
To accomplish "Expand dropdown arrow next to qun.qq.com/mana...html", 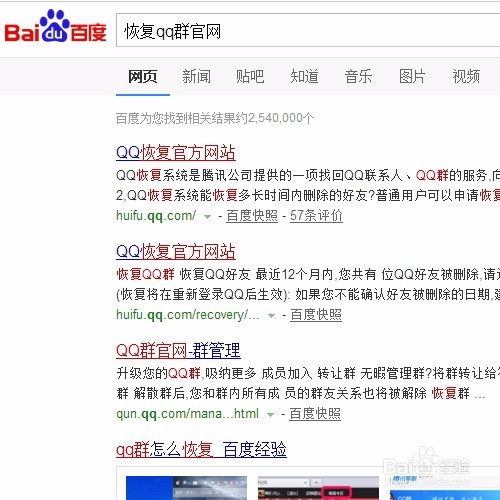I will tap(270, 415).
